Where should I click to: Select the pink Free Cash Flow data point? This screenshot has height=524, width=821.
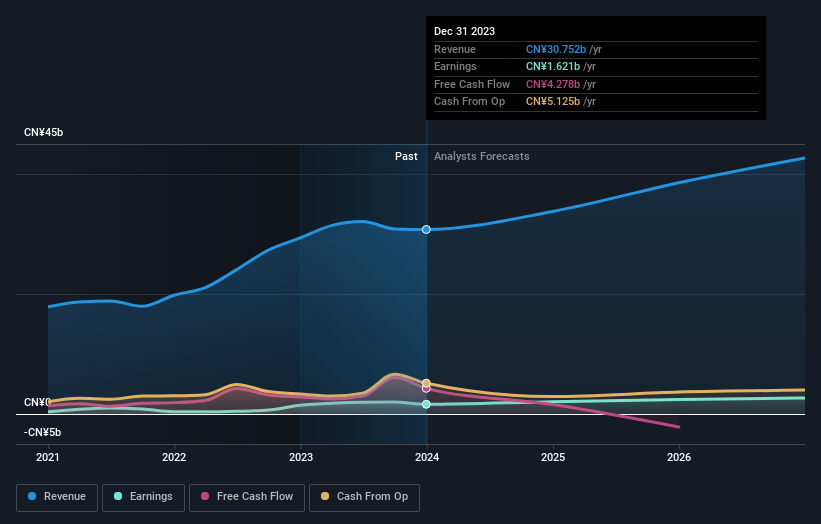pyautogui.click(x=426, y=389)
